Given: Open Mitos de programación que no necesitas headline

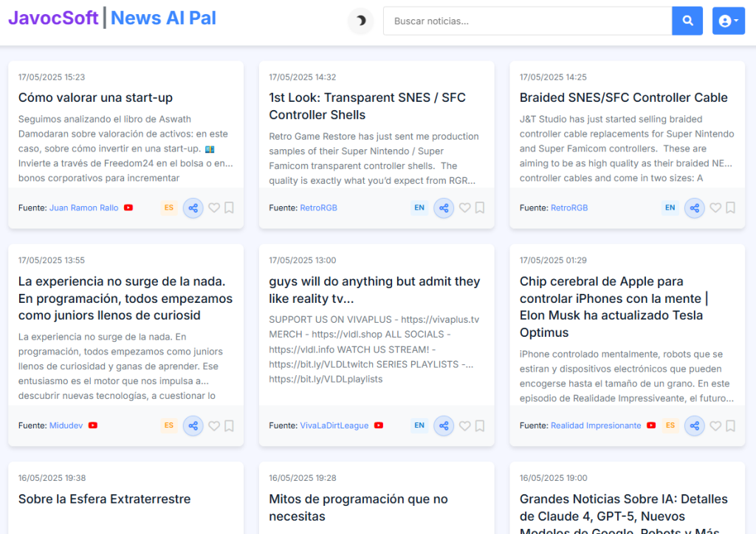Looking at the screenshot, I should 358,508.
